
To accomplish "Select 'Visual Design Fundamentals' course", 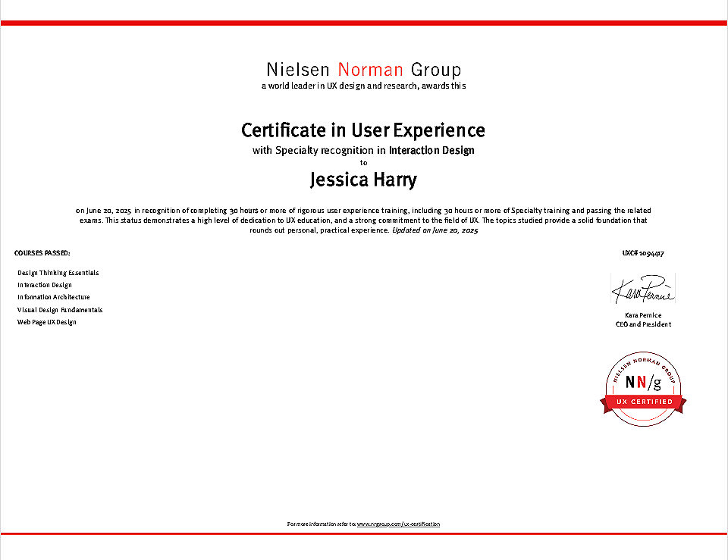I will pos(60,309).
